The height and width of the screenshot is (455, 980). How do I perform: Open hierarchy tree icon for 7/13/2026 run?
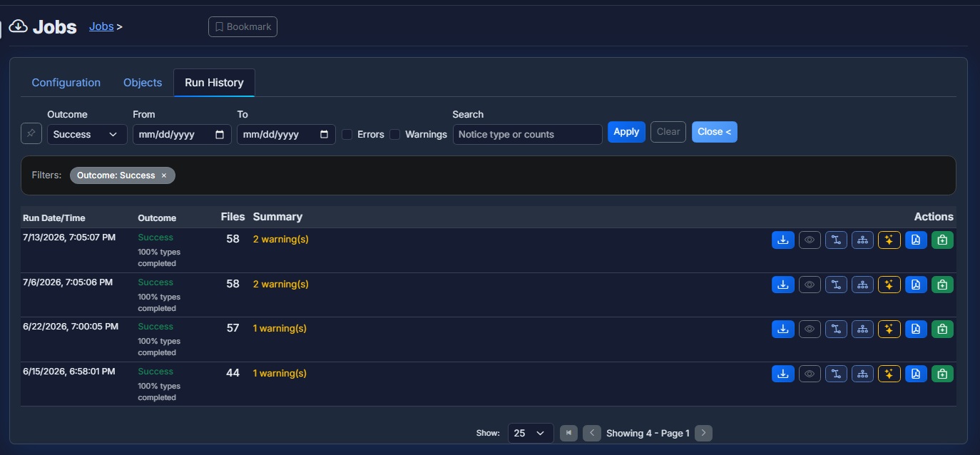[x=862, y=240]
